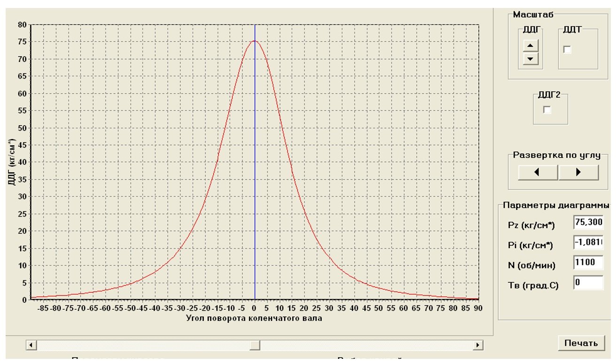616x364 pixels.
Task: Increase the ДДГ scale with up arrow
Action: [x=531, y=45]
